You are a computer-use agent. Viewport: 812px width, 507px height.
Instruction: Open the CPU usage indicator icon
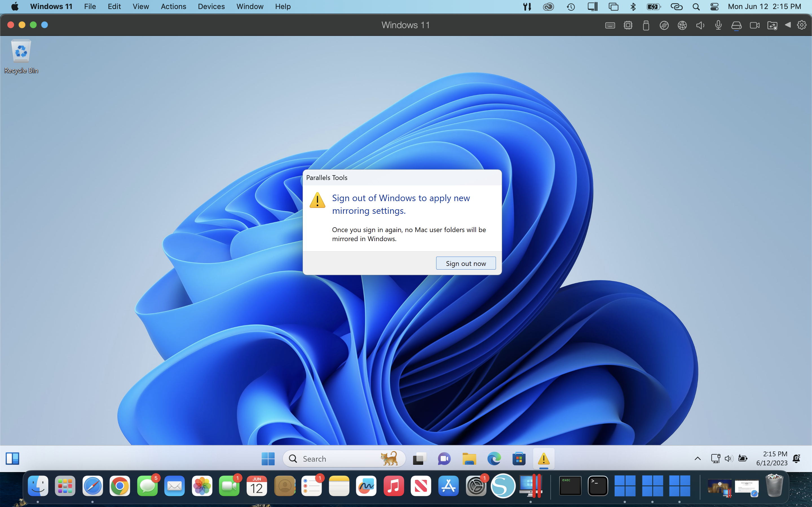[628, 25]
